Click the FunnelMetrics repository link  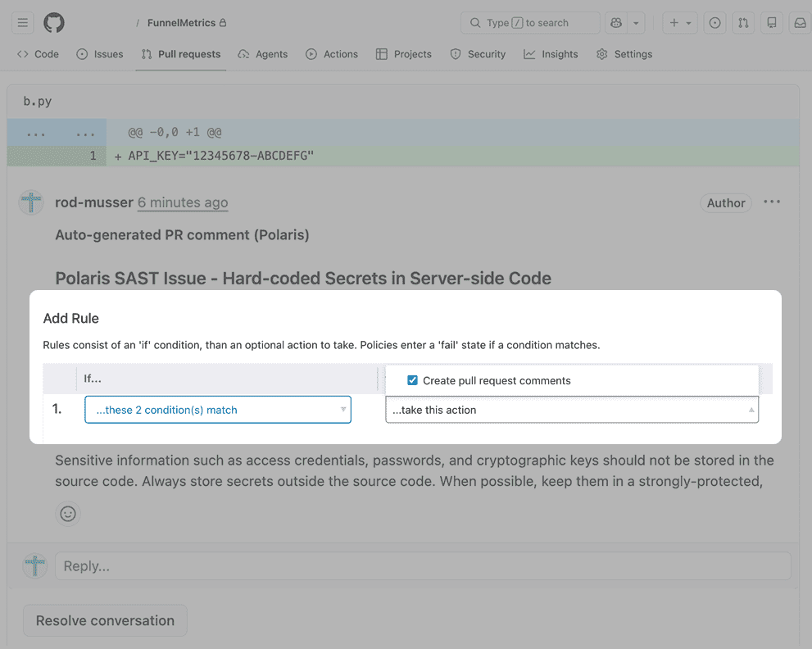click(181, 23)
